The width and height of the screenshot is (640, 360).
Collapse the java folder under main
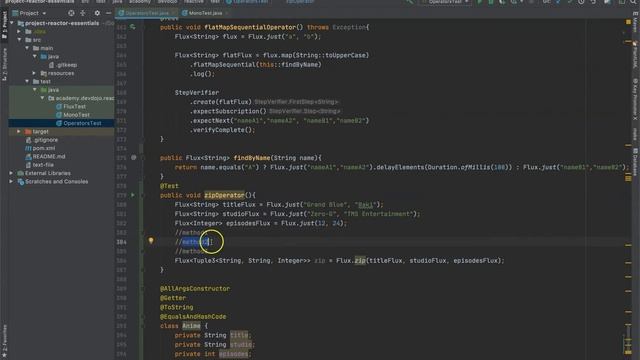[35, 56]
